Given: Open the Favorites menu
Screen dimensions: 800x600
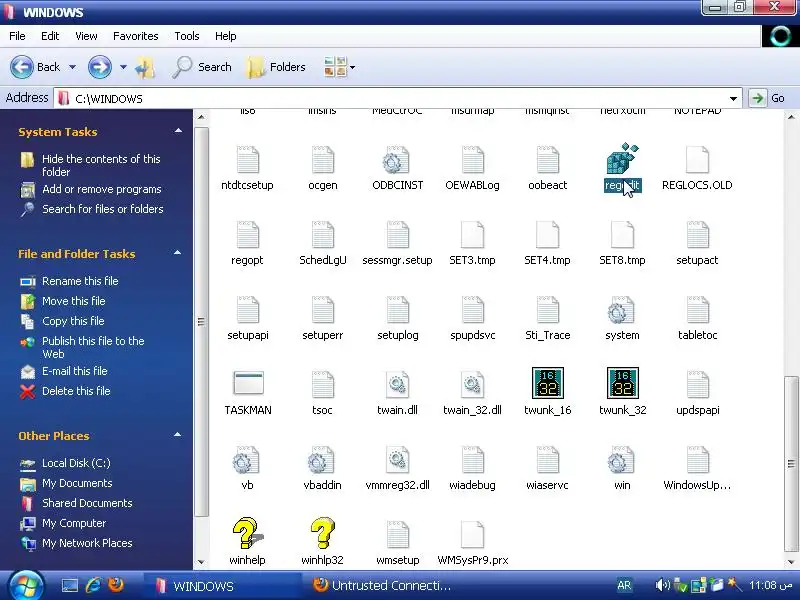Looking at the screenshot, I should pos(136,36).
